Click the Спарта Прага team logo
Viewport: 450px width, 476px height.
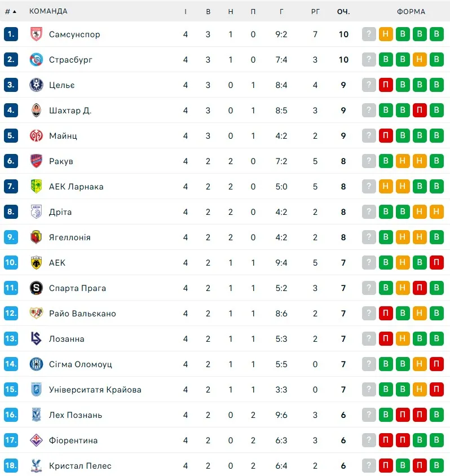[36, 288]
